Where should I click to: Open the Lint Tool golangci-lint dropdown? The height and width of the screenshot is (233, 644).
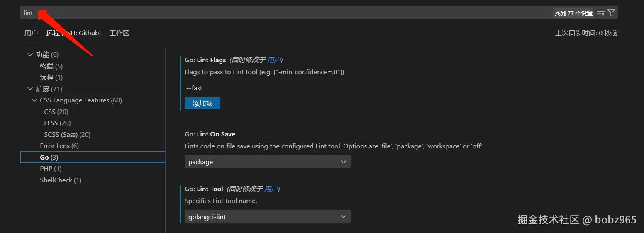click(x=267, y=216)
